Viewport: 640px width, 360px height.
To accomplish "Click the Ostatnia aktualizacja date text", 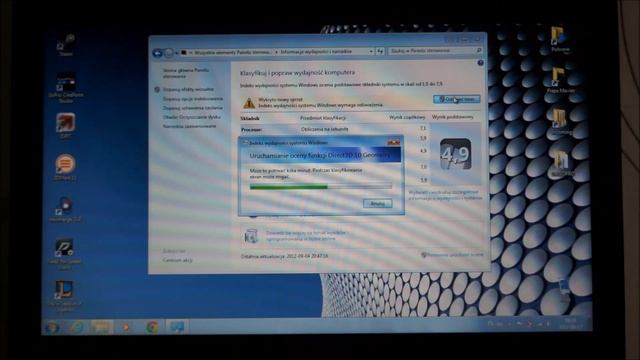I will [284, 256].
